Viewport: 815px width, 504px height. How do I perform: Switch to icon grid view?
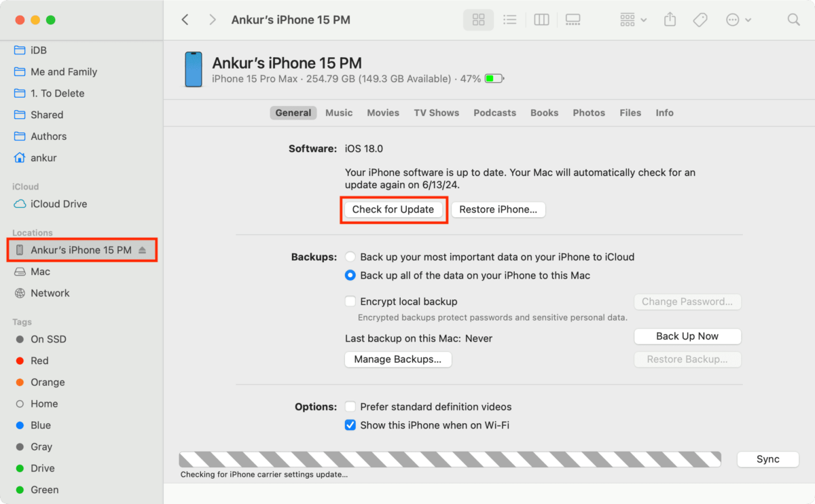pyautogui.click(x=478, y=20)
